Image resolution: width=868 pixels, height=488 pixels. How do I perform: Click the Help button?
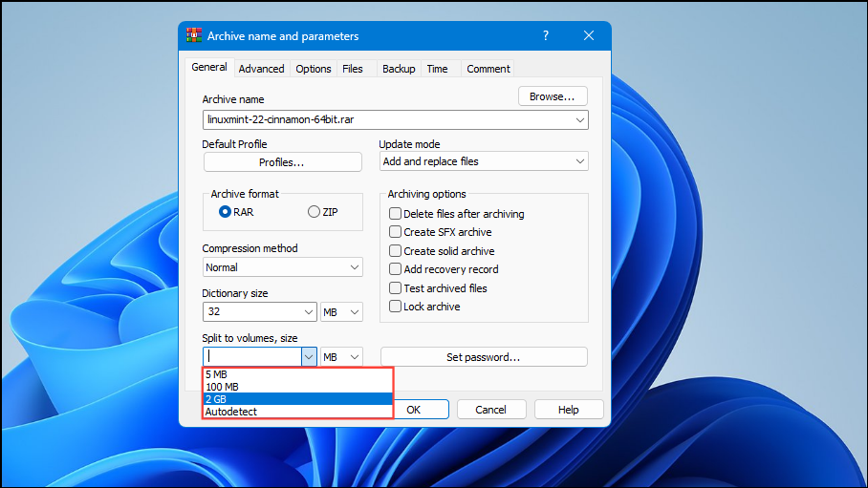pos(569,410)
